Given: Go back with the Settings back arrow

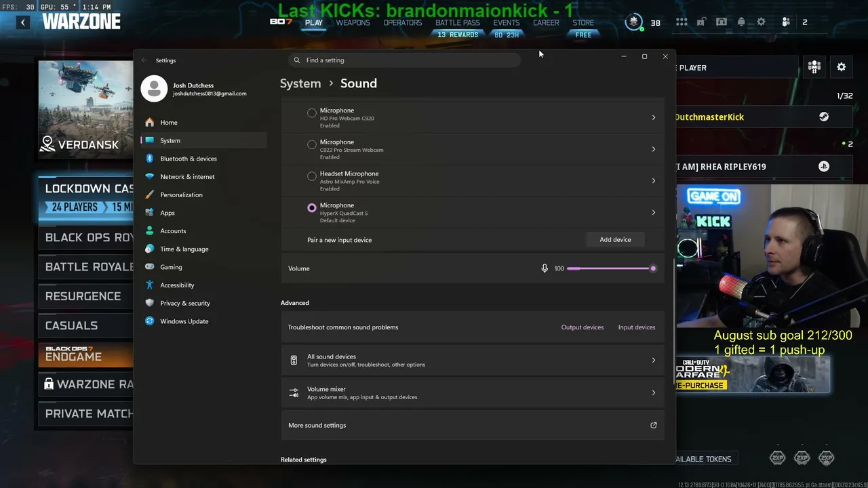Looking at the screenshot, I should [x=144, y=60].
